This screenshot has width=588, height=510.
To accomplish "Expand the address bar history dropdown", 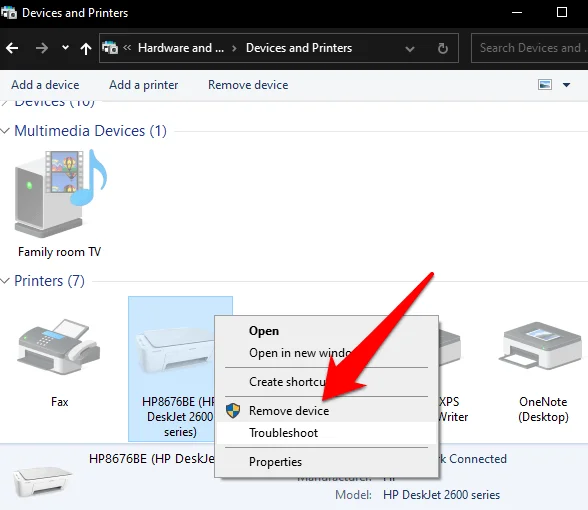I will (410, 49).
